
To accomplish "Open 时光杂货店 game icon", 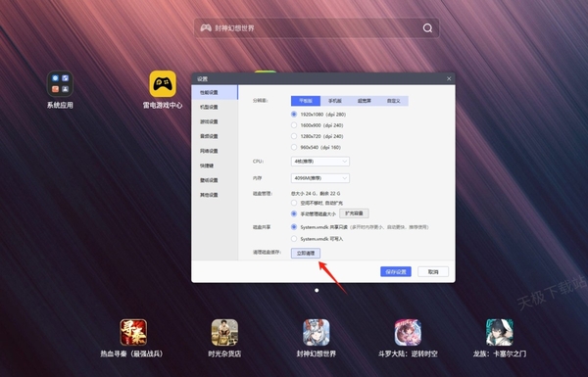I will (224, 332).
